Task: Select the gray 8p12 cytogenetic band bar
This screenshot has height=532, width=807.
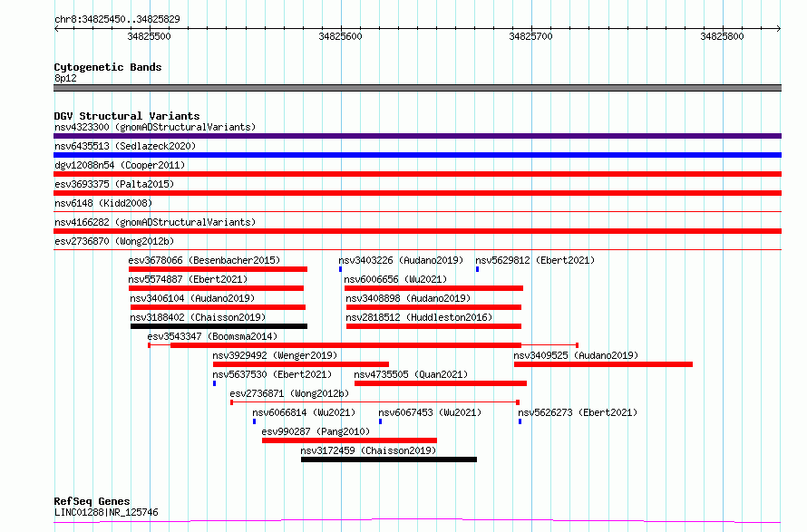Action: pyautogui.click(x=417, y=88)
